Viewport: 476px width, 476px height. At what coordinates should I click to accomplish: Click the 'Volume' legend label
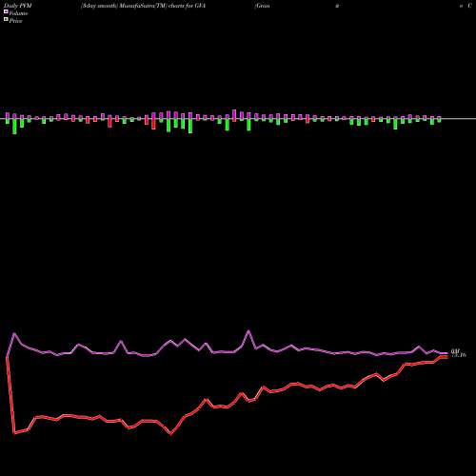[18, 13]
